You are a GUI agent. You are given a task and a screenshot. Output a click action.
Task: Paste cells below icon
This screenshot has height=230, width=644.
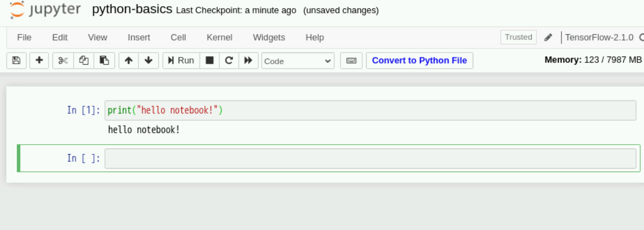pyautogui.click(x=104, y=60)
